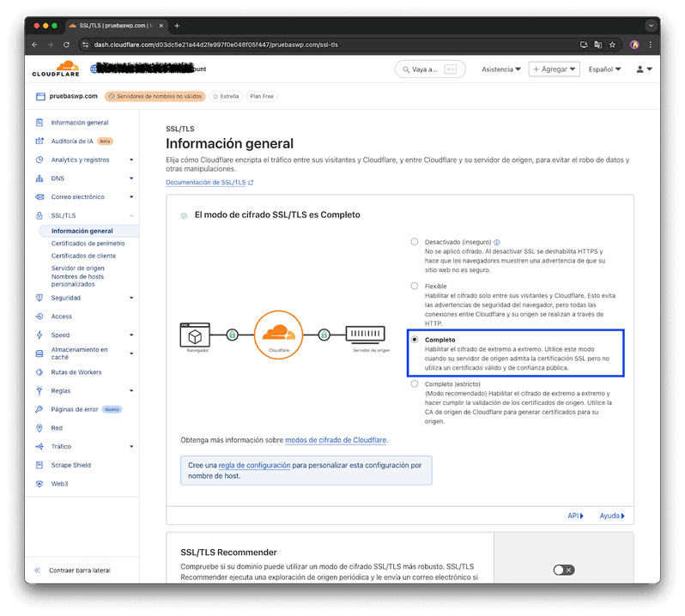Open Asistencia dropdown menu
The height and width of the screenshot is (616, 685).
pos(501,69)
